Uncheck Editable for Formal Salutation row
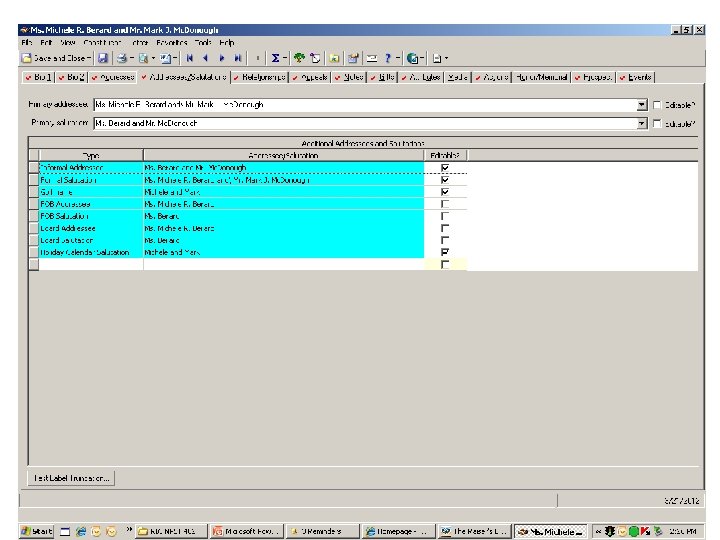This screenshot has height=540, width=720. coord(445,180)
